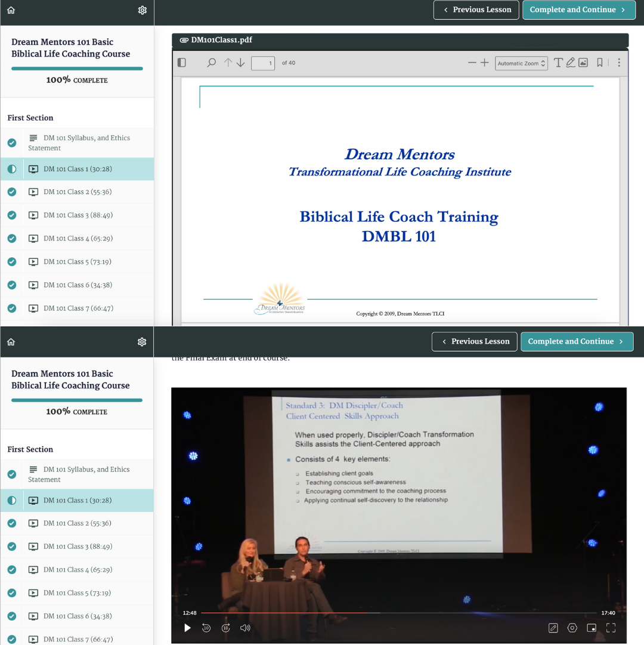The image size is (644, 645).
Task: Open the video player settings icon
Action: click(572, 628)
